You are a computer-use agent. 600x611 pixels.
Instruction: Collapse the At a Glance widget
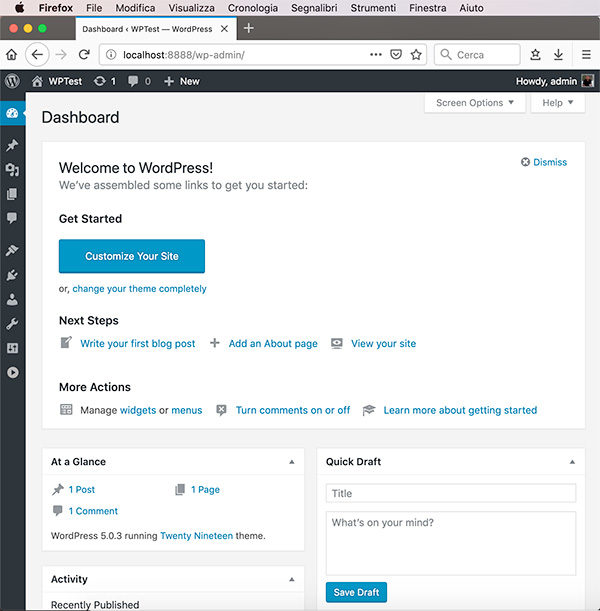pyautogui.click(x=292, y=462)
